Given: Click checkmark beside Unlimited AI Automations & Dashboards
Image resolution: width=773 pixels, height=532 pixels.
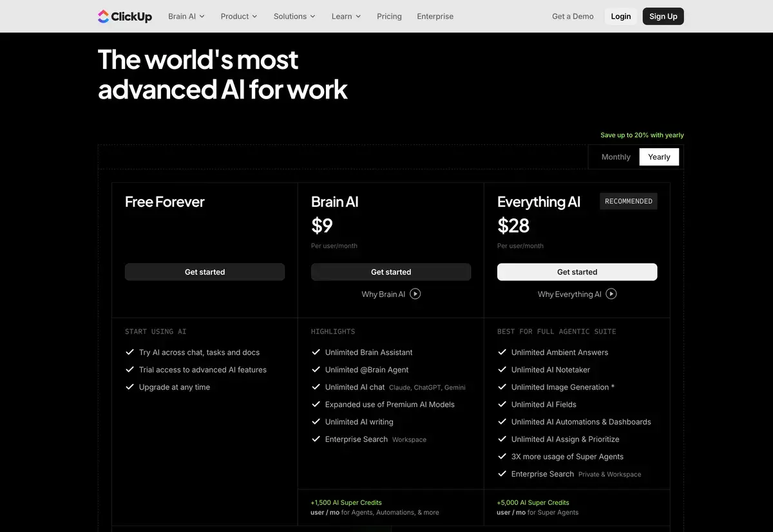Looking at the screenshot, I should pos(502,422).
